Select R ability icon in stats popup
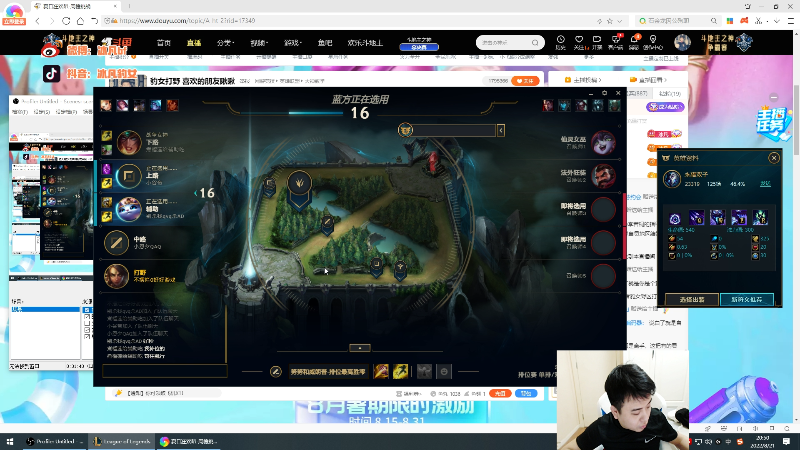 pyautogui.click(x=760, y=218)
